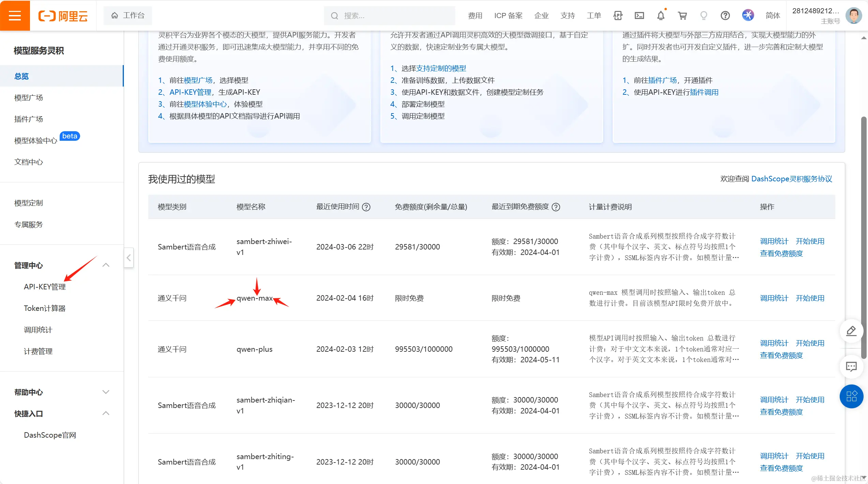
Task: Click 开始使用 for qwen-max
Action: (810, 298)
